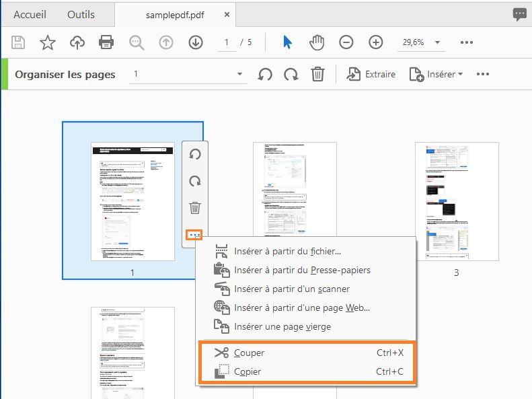Rotate clockwise in Organiser les pages bar
Screen dimensions: 532x399
click(291, 74)
